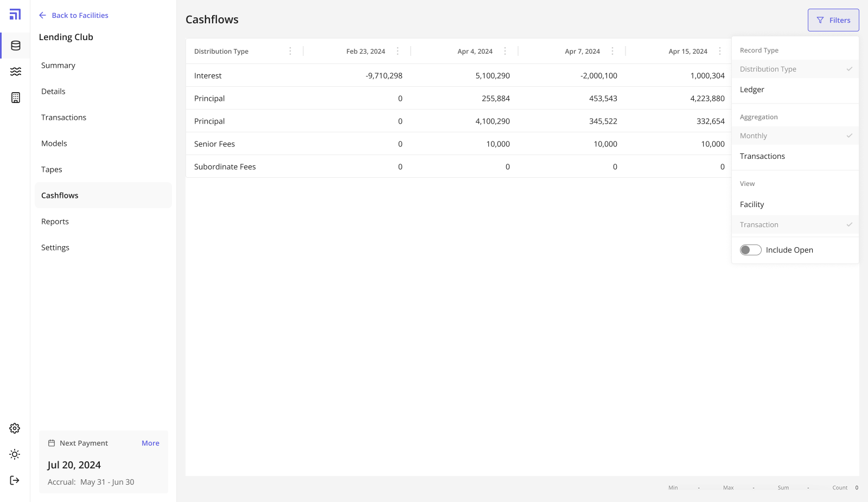Click the app logo icon

tap(15, 15)
